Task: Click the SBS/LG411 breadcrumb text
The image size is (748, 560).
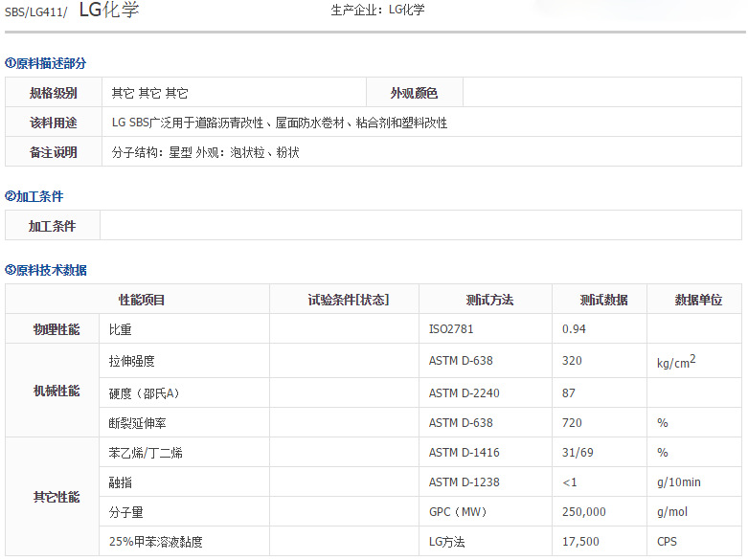Action: pyautogui.click(x=34, y=11)
